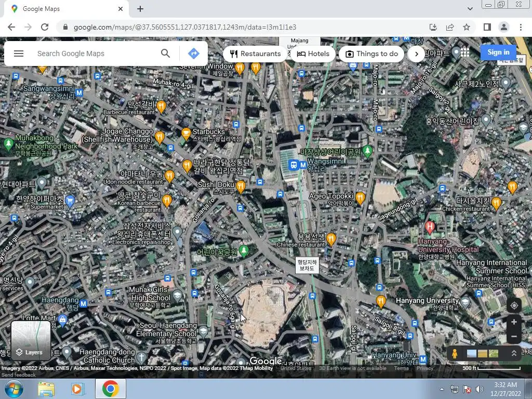The width and height of the screenshot is (532, 399).
Task: Toggle the 500 ft scale bar
Action: [491, 368]
